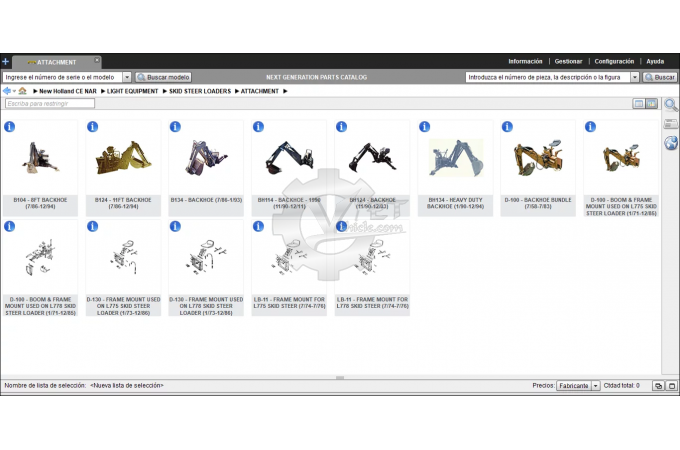Go to SKID STEER LOADERS breadcrumb
Screen dimensions: 680x450
pyautogui.click(x=200, y=91)
